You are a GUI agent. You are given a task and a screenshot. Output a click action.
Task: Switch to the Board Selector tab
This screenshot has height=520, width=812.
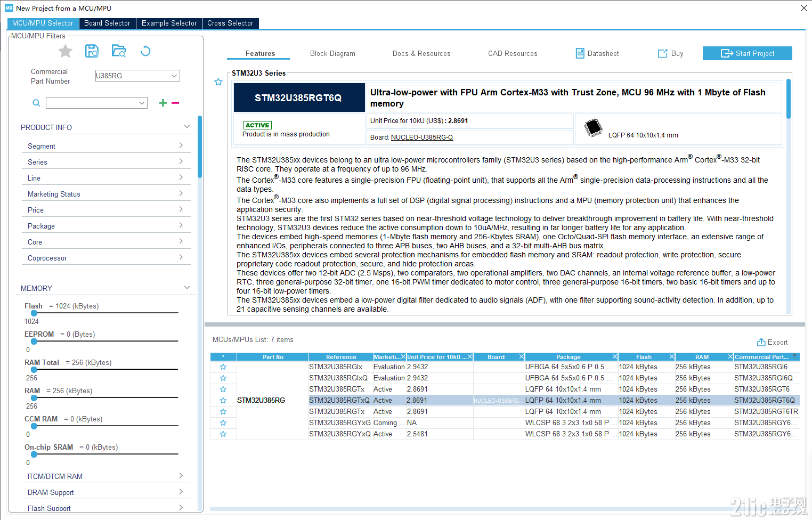click(107, 23)
